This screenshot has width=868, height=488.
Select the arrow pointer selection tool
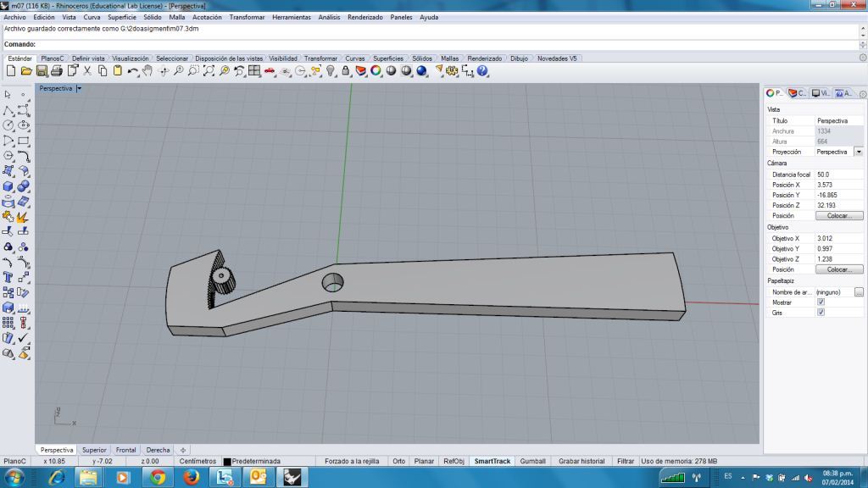click(8, 95)
